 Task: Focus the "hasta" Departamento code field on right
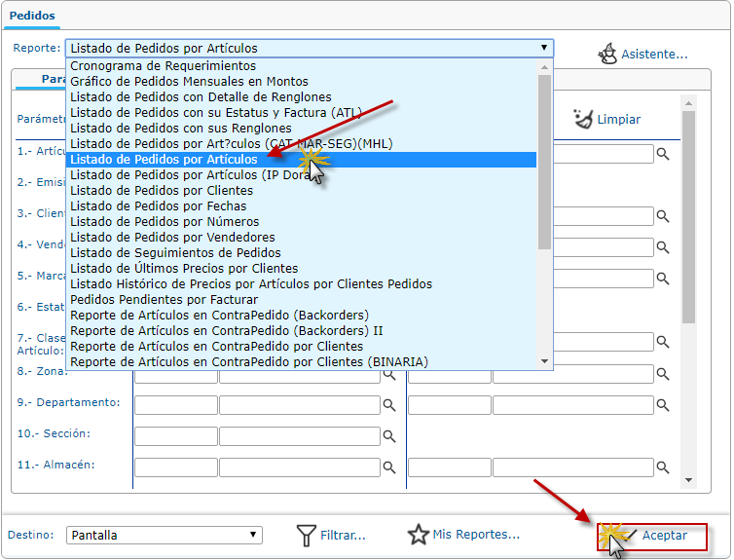pos(450,405)
